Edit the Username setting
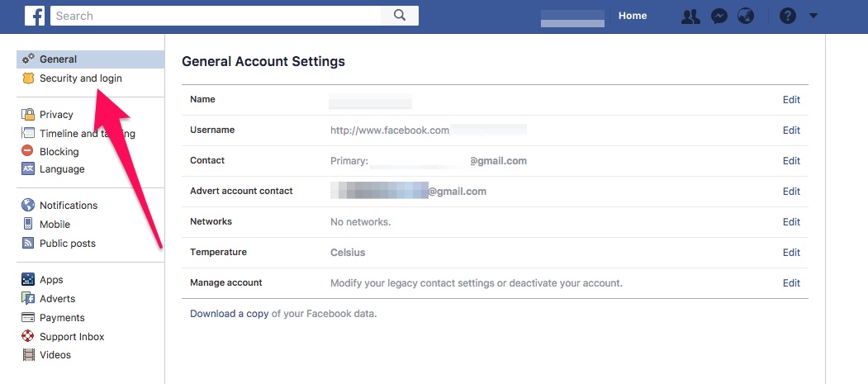 791,130
